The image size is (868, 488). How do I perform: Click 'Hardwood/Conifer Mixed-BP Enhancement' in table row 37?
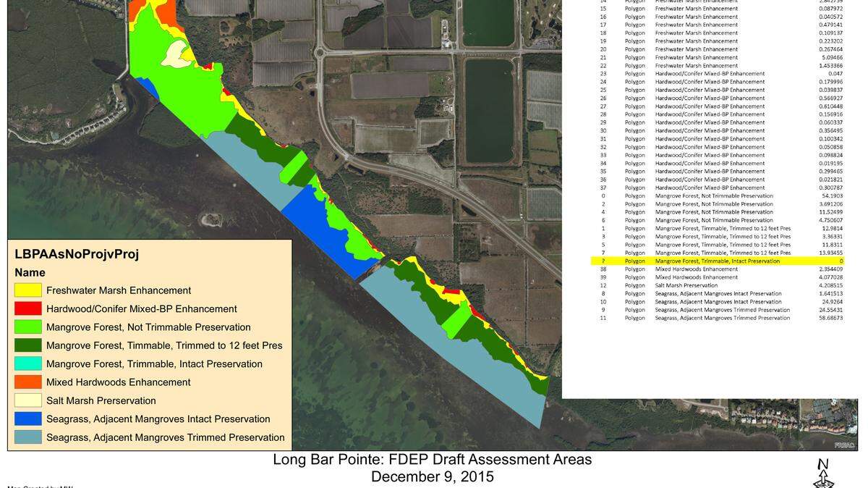click(710, 188)
